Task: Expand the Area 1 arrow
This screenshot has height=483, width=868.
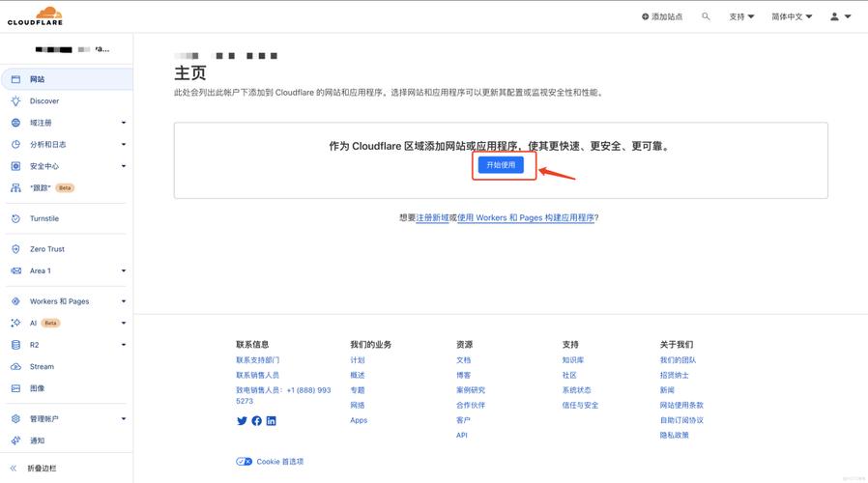Action: 124,270
